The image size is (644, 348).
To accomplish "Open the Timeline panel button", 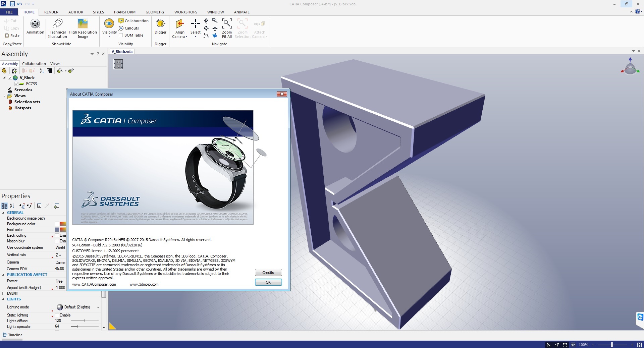I will tap(12, 335).
